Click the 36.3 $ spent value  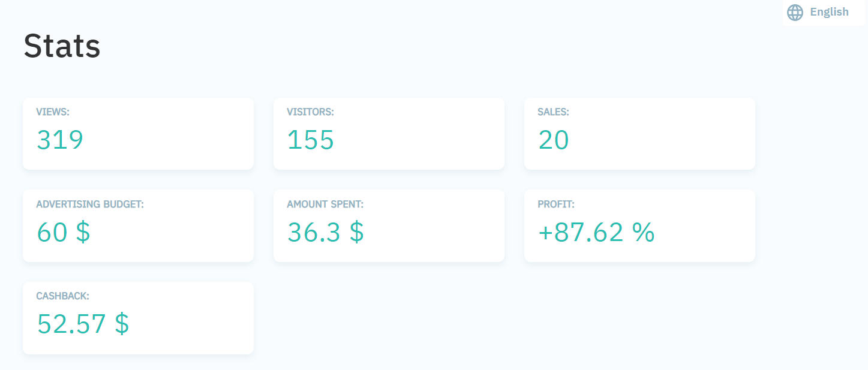(x=326, y=232)
